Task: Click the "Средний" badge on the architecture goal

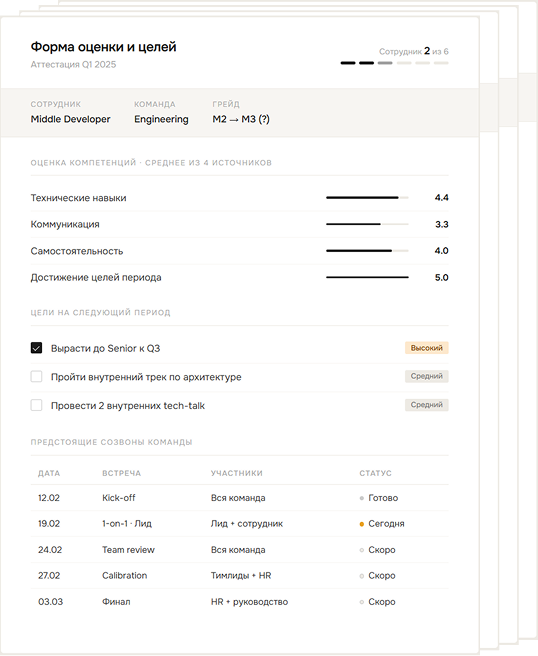Action: tap(426, 376)
